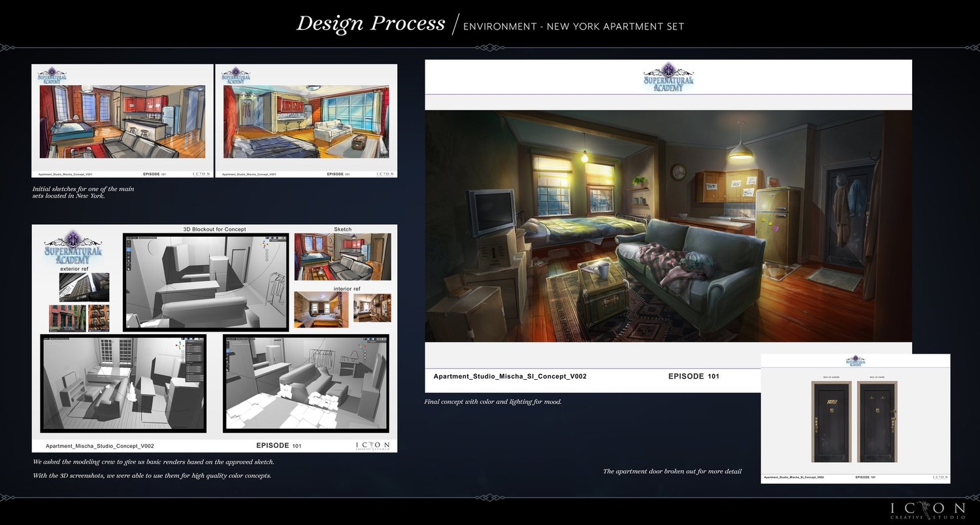Screen dimensions: 980x525
Task: Select the navigation gizmo in the 3D blockout viewport
Action: [x=265, y=245]
